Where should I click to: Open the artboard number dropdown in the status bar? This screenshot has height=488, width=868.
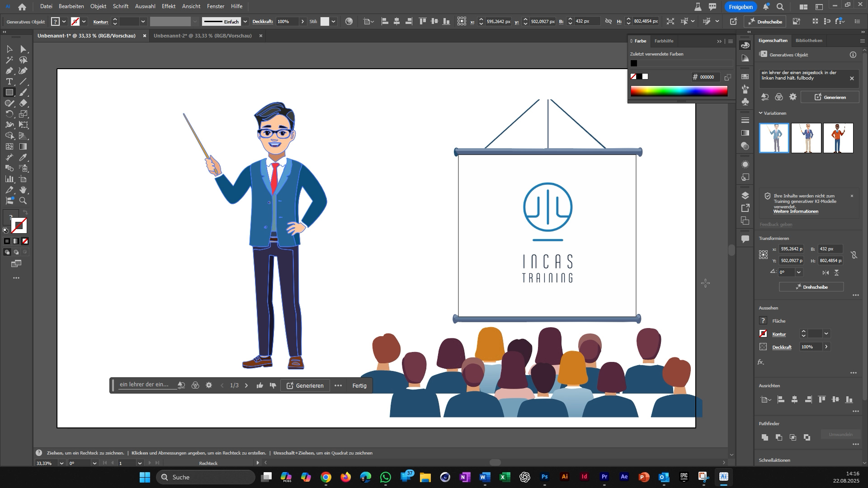pyautogui.click(x=140, y=463)
